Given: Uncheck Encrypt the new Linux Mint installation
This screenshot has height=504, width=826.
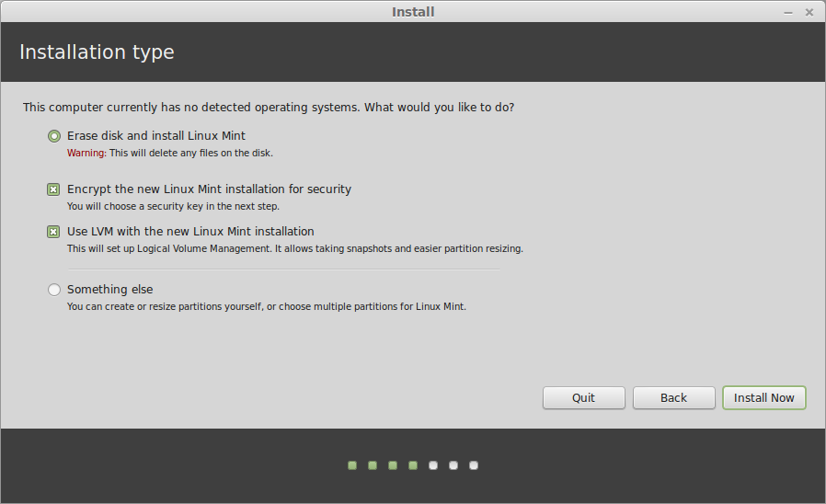Looking at the screenshot, I should pyautogui.click(x=53, y=189).
